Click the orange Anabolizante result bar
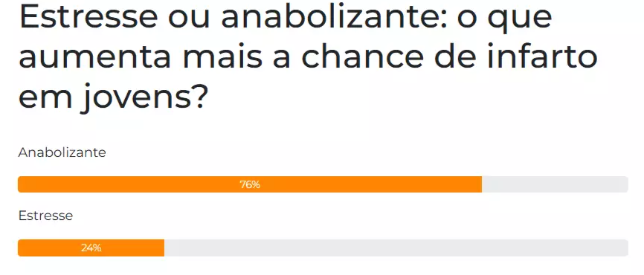 coord(250,185)
